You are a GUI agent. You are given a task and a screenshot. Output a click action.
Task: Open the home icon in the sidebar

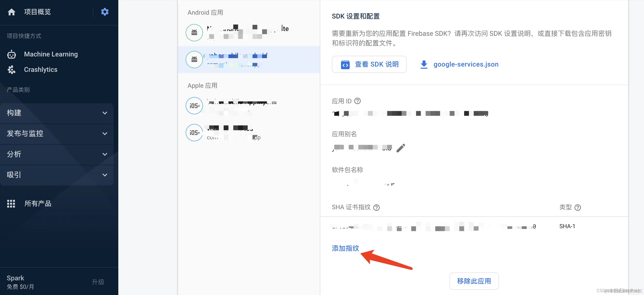click(x=12, y=12)
